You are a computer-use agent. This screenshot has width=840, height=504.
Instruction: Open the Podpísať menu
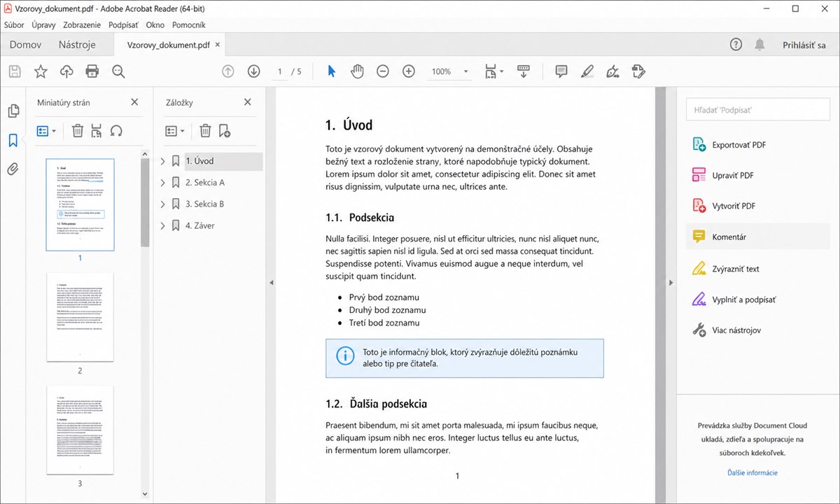tap(124, 24)
